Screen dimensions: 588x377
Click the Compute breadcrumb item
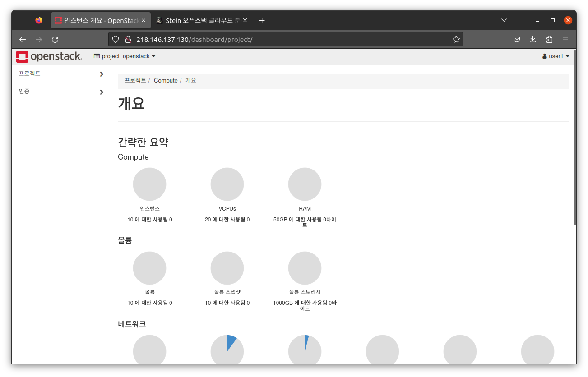click(166, 80)
